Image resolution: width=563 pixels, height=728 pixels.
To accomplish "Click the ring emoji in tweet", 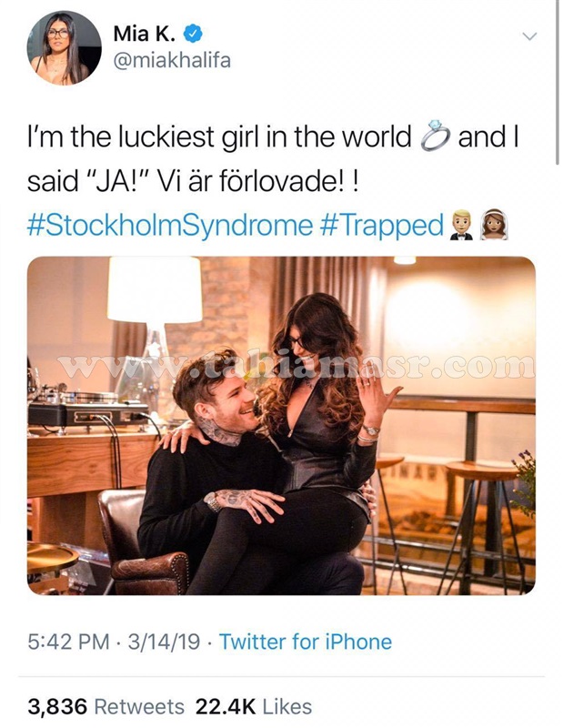I will coord(435,136).
